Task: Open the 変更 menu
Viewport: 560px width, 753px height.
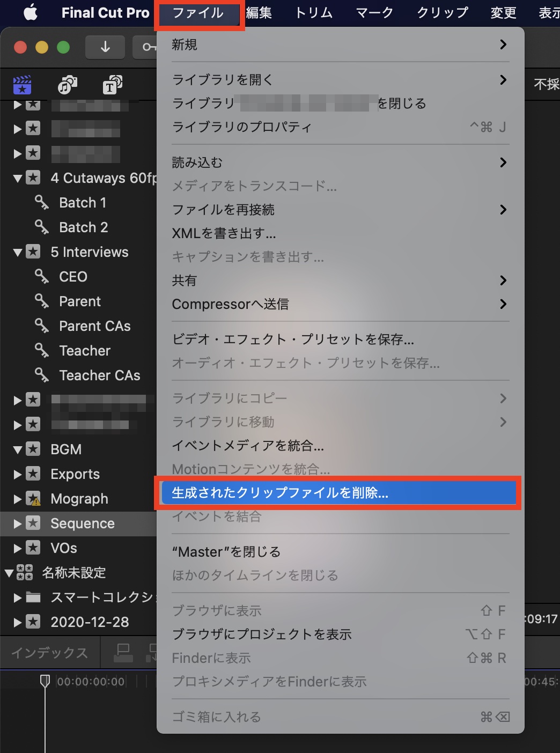Action: click(503, 12)
